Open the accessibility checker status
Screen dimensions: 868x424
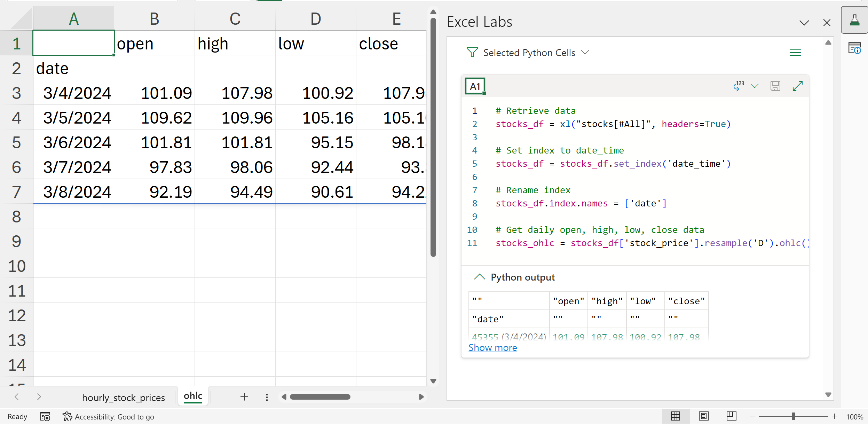(108, 417)
